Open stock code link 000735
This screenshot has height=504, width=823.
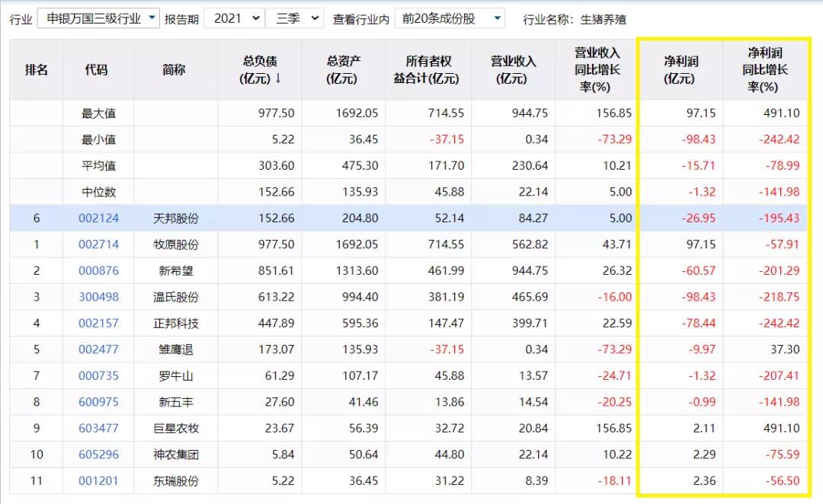click(98, 375)
